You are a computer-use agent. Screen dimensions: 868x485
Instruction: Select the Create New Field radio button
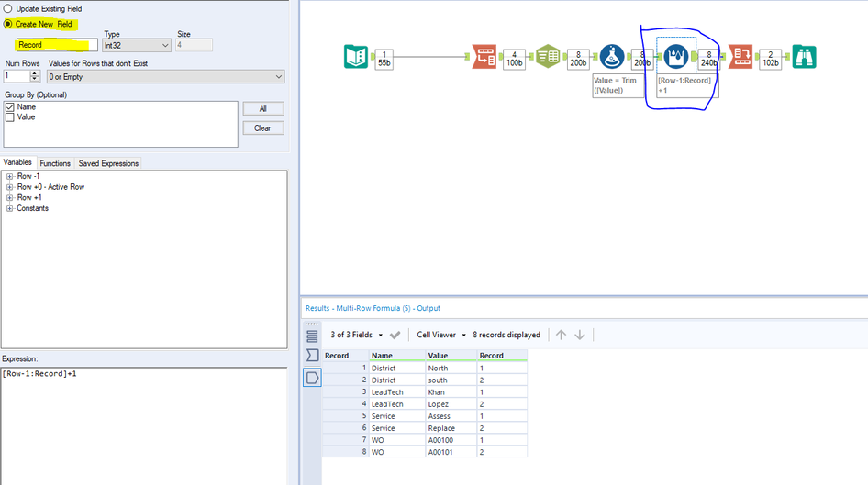[7, 24]
